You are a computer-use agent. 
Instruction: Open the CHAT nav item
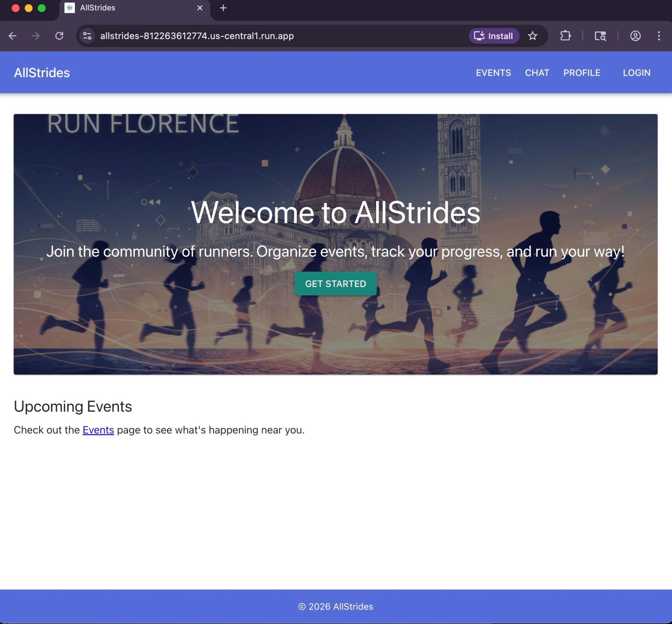537,73
